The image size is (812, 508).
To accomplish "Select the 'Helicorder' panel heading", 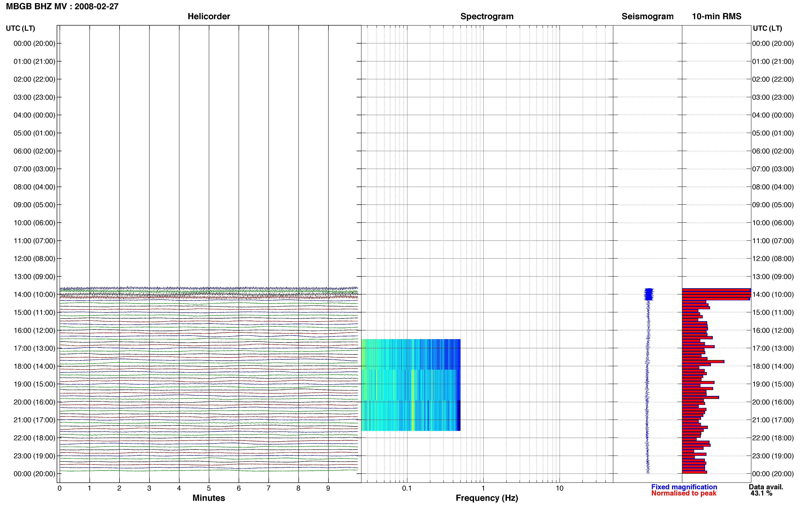I will point(209,16).
